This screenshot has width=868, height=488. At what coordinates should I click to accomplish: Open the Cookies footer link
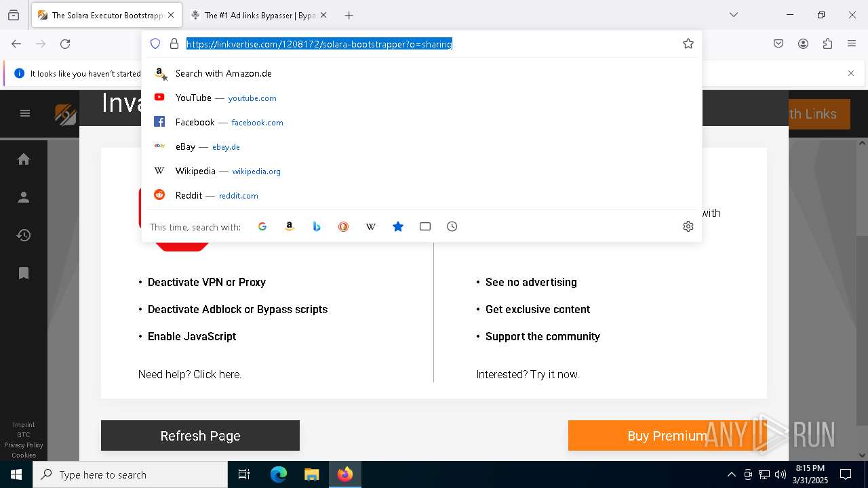24,455
